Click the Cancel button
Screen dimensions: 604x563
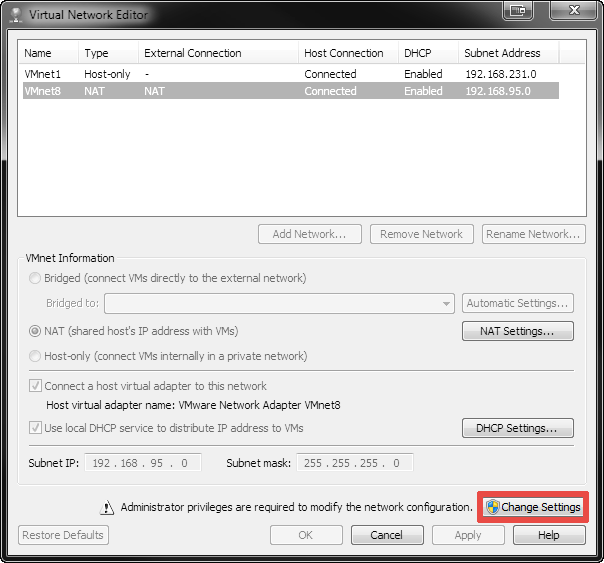387,535
